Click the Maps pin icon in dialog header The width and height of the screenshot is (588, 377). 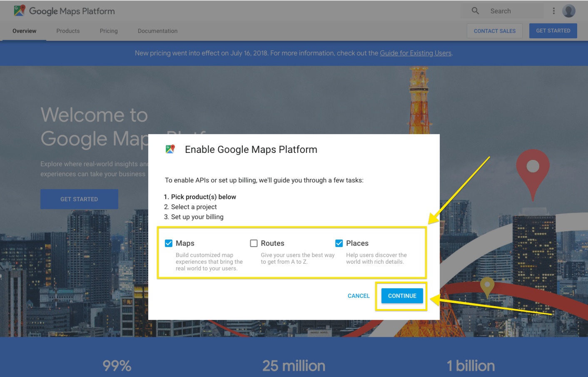coord(170,149)
